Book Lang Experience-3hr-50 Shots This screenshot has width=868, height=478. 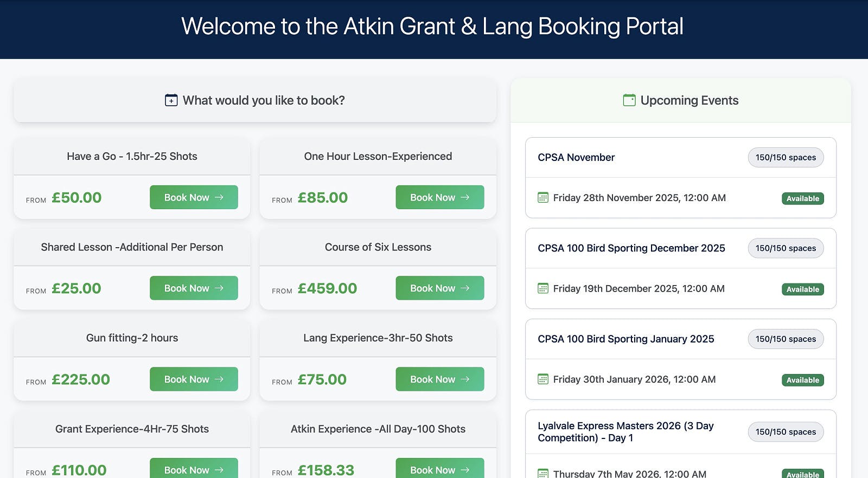440,379
